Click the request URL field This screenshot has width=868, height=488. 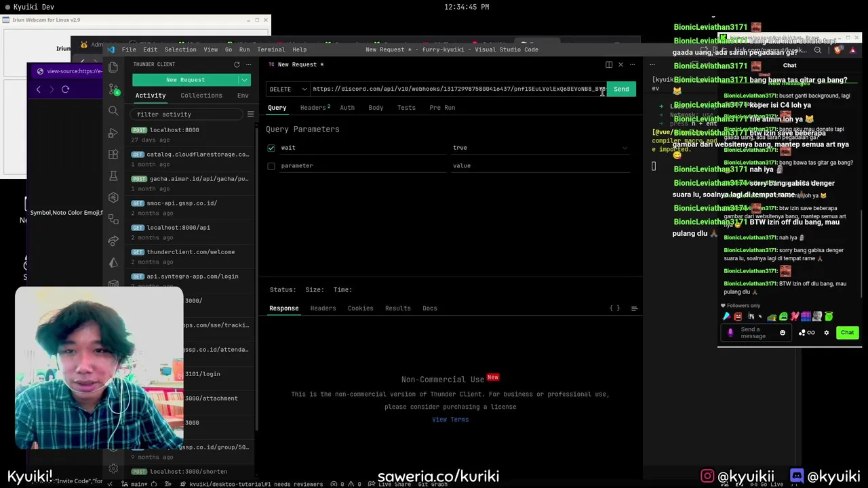click(x=458, y=89)
